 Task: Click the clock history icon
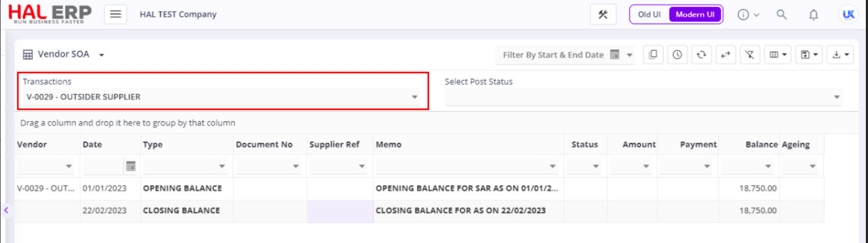coord(677,55)
